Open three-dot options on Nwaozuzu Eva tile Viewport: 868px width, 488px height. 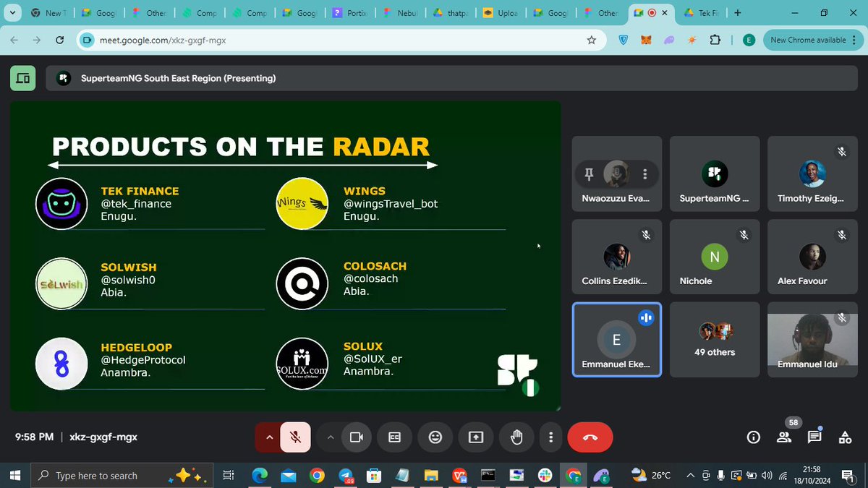point(644,174)
